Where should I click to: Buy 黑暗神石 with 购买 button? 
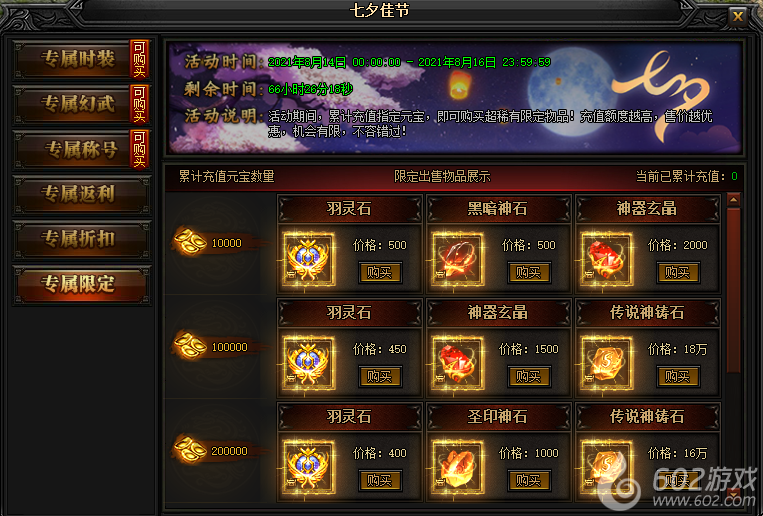tap(528, 272)
